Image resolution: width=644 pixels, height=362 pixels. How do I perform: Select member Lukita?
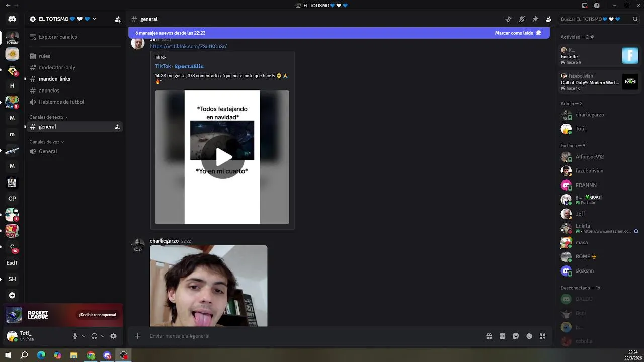[600, 228]
